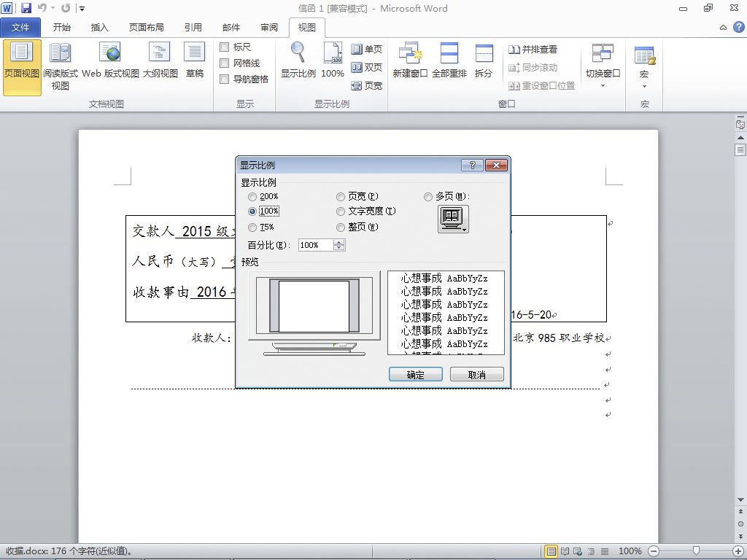The image size is (747, 560).
Task: Click Split window (拆分)
Action: tap(484, 61)
